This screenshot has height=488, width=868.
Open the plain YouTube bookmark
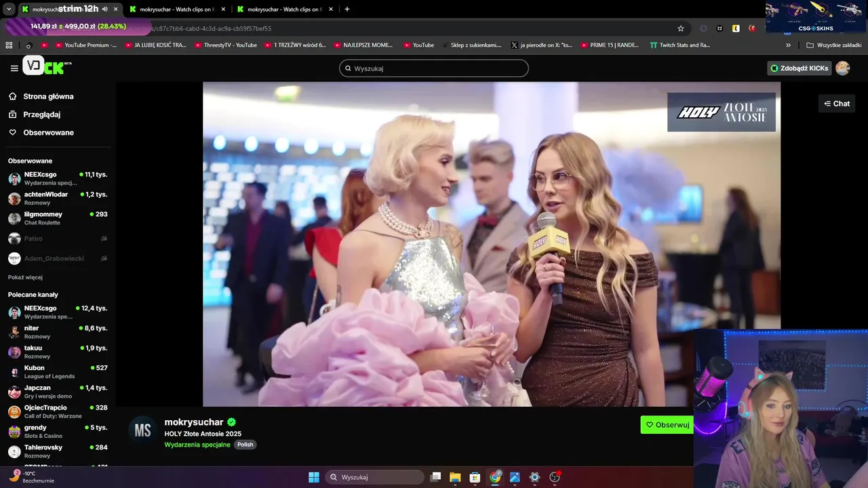[x=418, y=45]
